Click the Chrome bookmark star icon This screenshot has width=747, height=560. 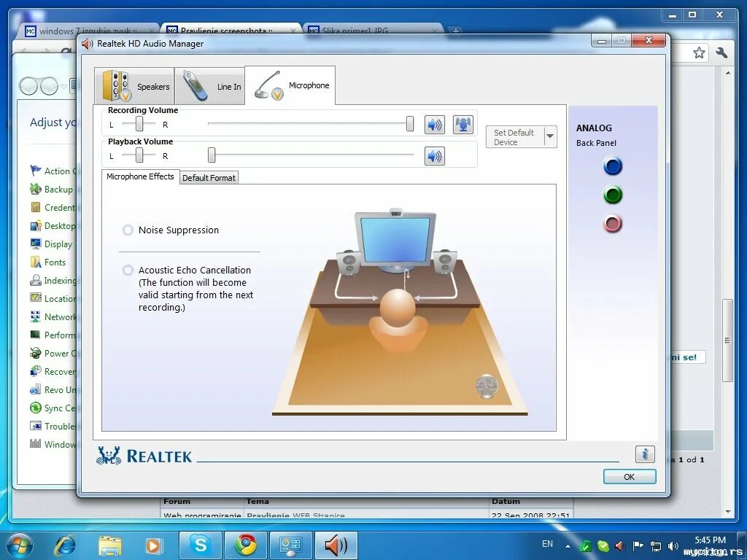tap(699, 52)
